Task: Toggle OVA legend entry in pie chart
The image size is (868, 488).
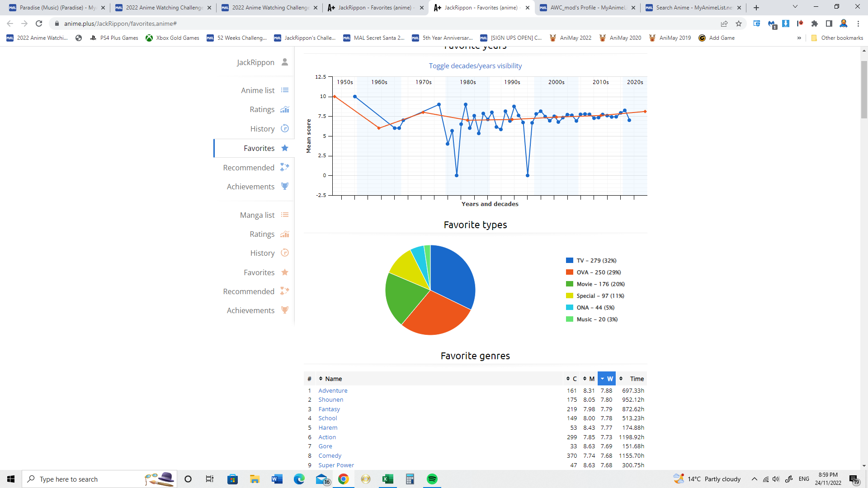Action: (598, 272)
